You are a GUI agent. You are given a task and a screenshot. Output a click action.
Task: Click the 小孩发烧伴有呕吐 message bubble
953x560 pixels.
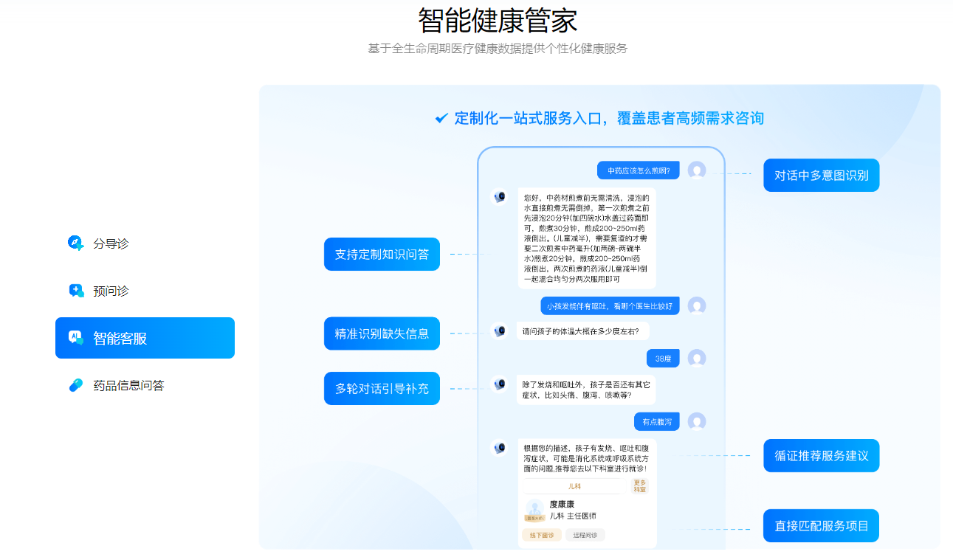click(x=610, y=305)
